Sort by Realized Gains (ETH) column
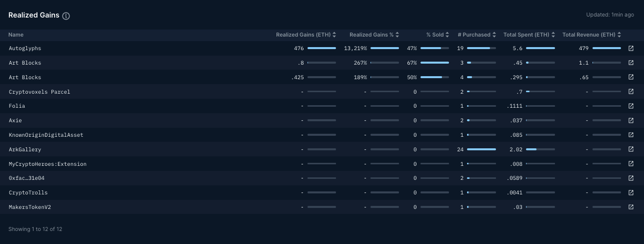 [x=306, y=35]
